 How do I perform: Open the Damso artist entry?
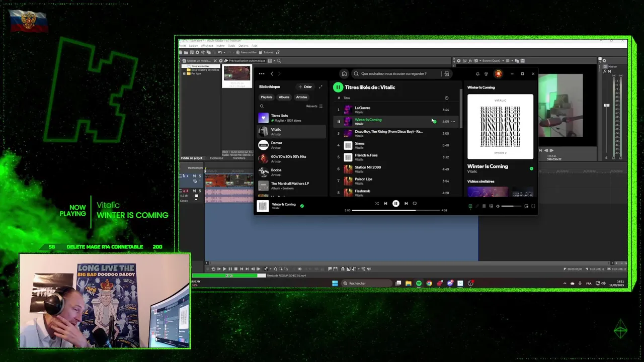[292, 145]
